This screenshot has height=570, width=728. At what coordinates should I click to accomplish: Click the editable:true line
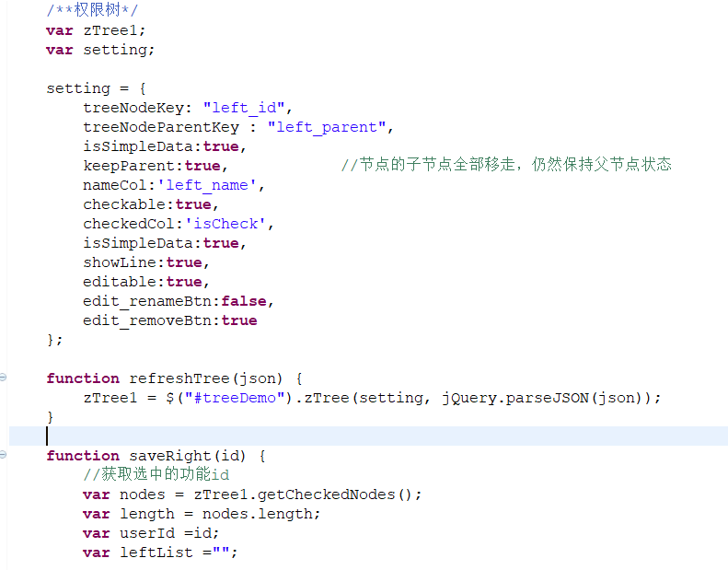click(x=145, y=282)
